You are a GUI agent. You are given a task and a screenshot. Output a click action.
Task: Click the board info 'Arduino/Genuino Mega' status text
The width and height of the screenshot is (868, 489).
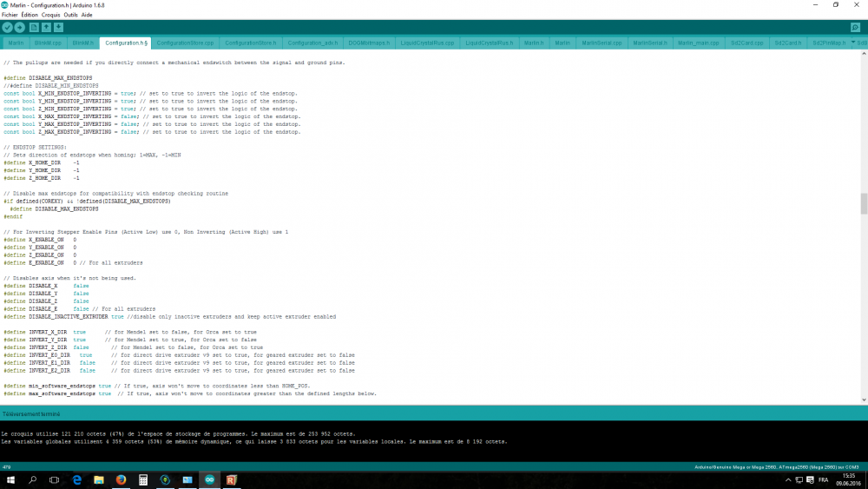(x=777, y=466)
